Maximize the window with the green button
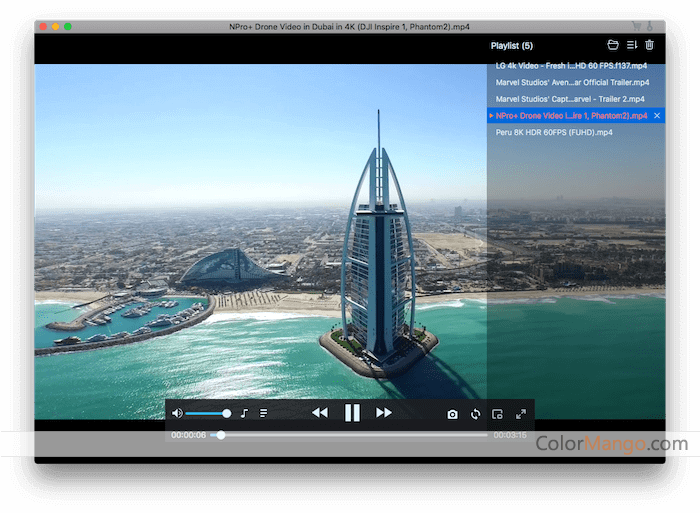This screenshot has height=513, width=700. [x=68, y=26]
